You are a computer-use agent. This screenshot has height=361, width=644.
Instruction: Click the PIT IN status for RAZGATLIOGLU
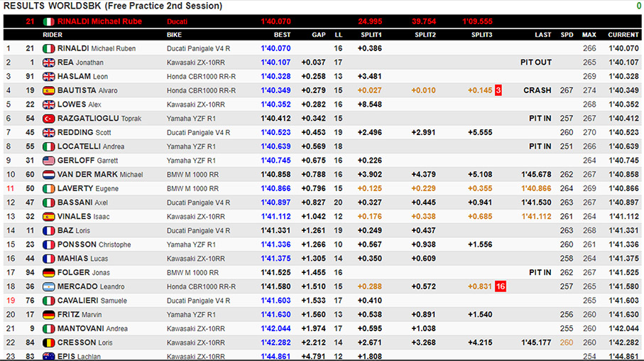pyautogui.click(x=540, y=119)
